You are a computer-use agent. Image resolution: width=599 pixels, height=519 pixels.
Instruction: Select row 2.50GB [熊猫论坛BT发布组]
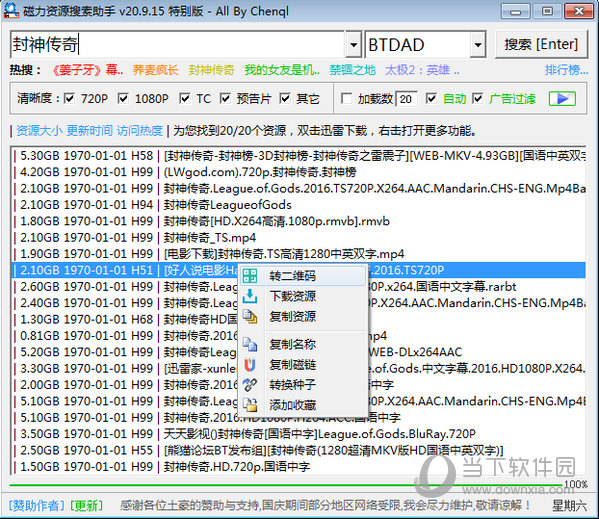point(299,450)
